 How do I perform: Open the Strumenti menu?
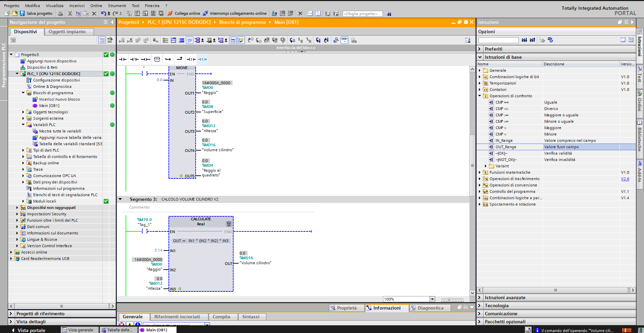117,6
